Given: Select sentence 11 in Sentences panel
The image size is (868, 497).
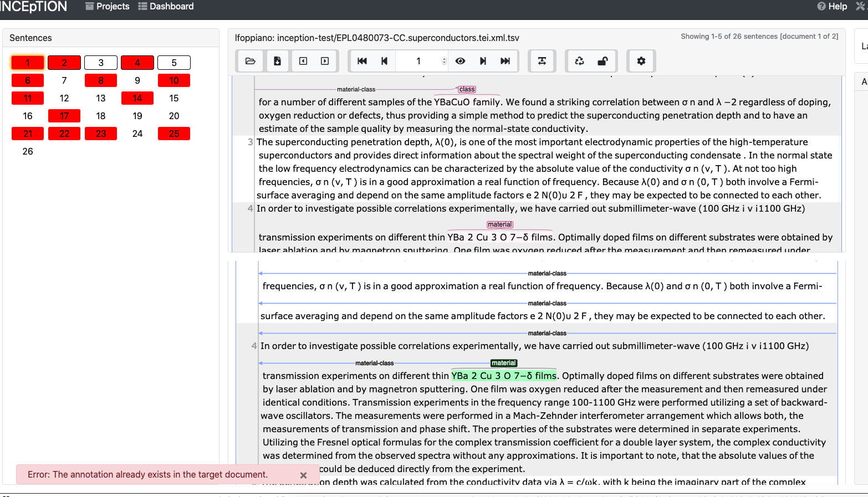Looking at the screenshot, I should click(28, 98).
